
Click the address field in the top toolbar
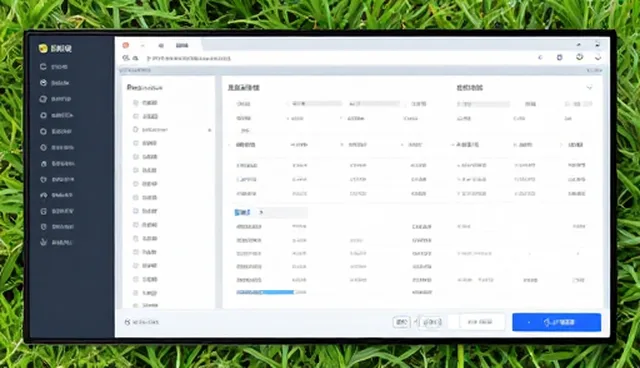coord(189,58)
